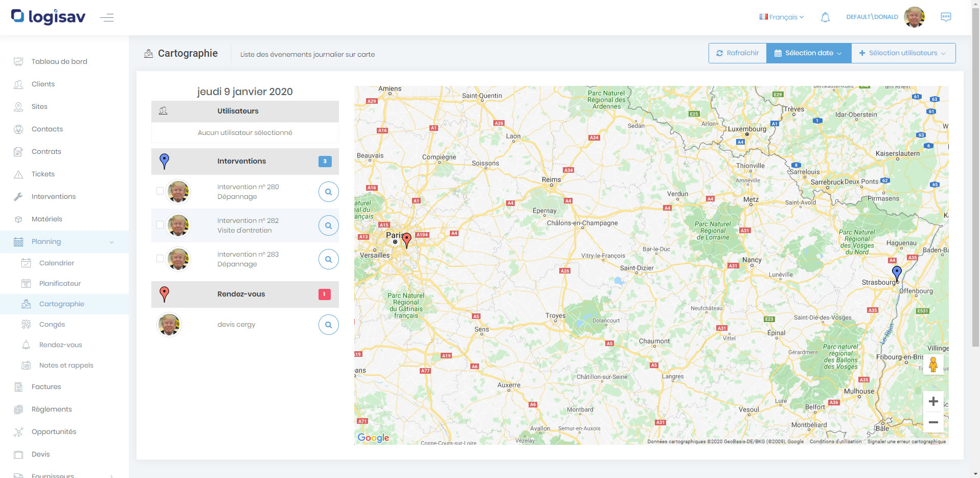Click the blue marker at Strasbourg
The width and height of the screenshot is (980, 478).
(897, 273)
